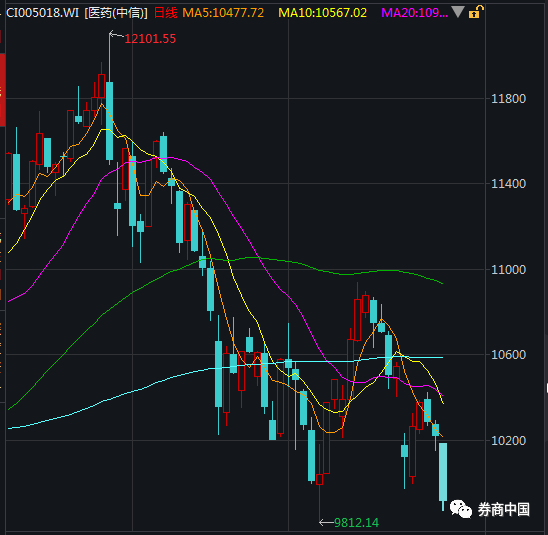Viewport: 548px width, 535px height.
Task: Click the 券商中国 watermark text
Action: point(504,509)
